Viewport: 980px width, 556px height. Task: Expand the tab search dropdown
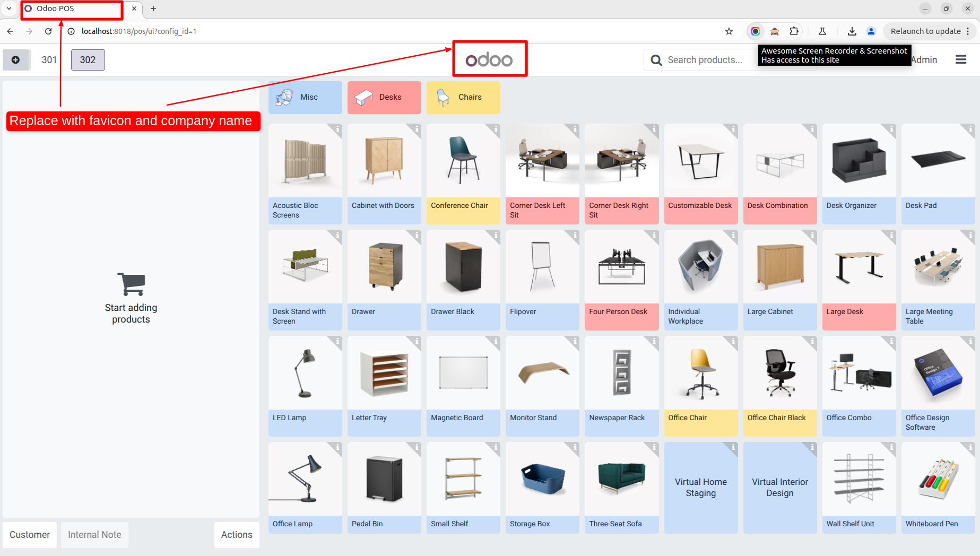9,8
